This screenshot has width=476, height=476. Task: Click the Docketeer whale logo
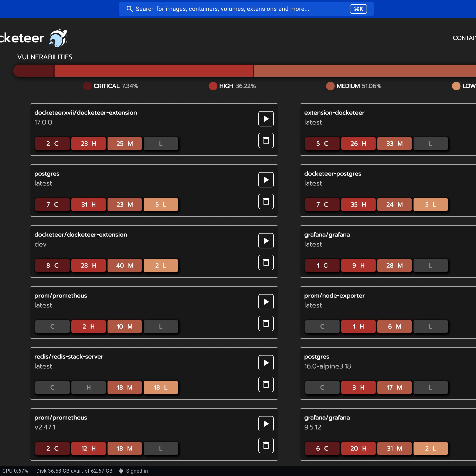tap(58, 38)
